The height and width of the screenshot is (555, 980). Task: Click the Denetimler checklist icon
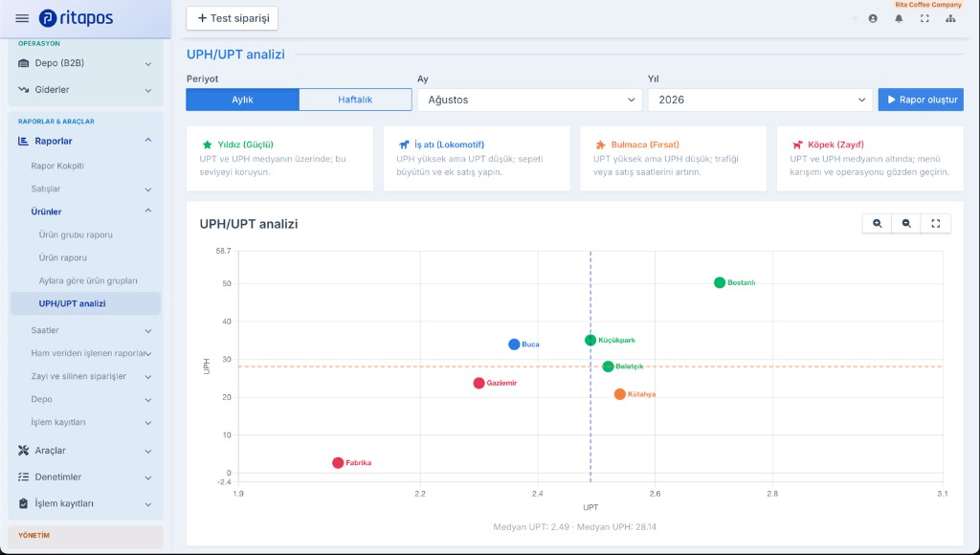click(24, 477)
